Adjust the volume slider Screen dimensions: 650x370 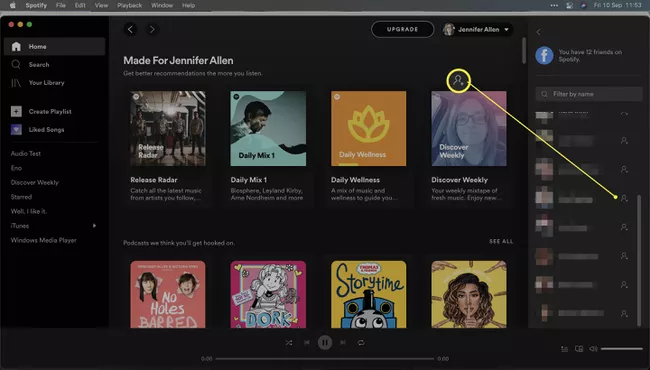(621, 349)
